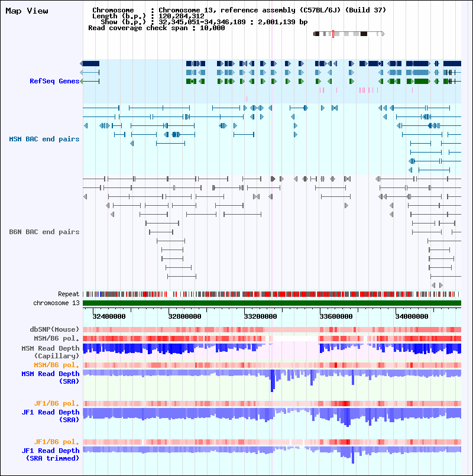Click the B6N BAC end pairs label
This screenshot has height=476, width=473.
(x=44, y=232)
